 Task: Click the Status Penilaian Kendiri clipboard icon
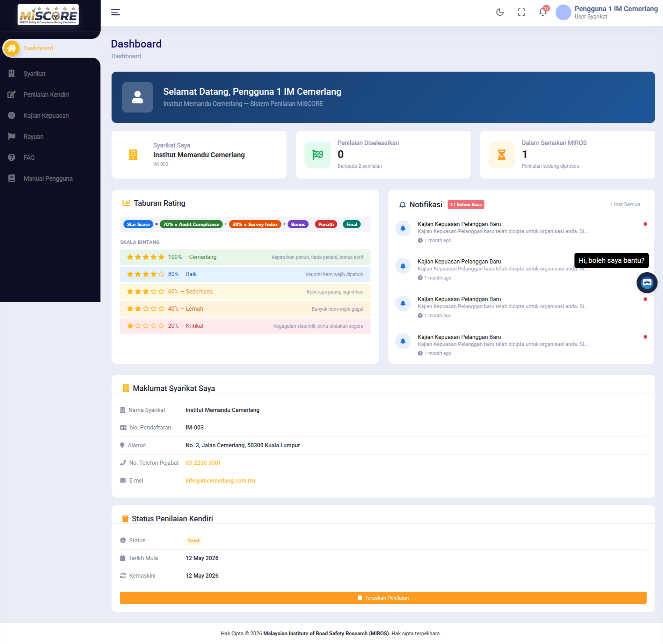(x=125, y=519)
